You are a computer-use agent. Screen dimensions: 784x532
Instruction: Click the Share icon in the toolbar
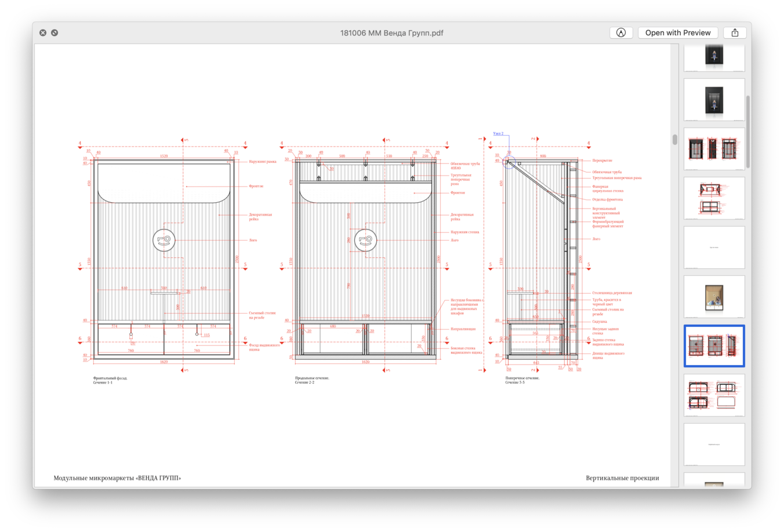[x=735, y=33]
